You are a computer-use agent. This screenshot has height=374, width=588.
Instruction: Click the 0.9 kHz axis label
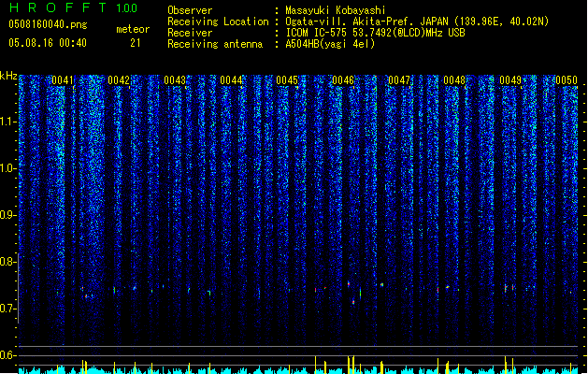pyautogui.click(x=8, y=215)
